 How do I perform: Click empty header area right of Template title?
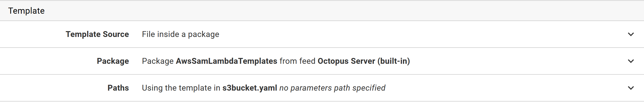[x=328, y=11]
